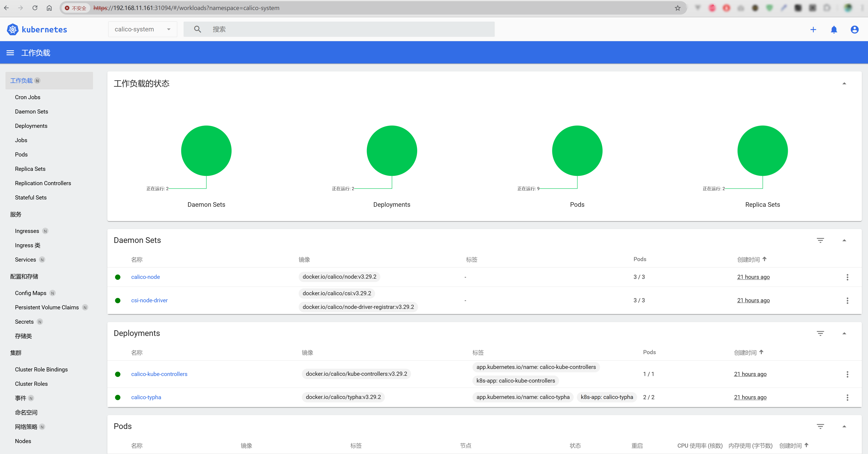Open Persistent Volume Claims in sidebar

coord(47,307)
